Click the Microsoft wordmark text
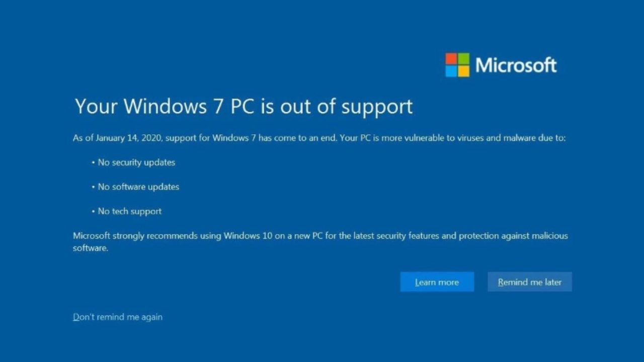Image resolution: width=644 pixels, height=362 pixels. pyautogui.click(x=516, y=65)
